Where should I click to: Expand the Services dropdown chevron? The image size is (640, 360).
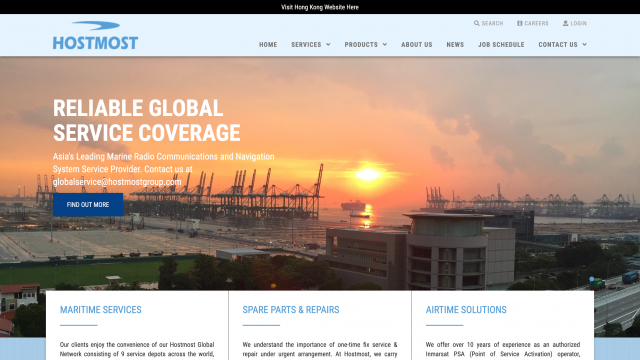(x=328, y=44)
